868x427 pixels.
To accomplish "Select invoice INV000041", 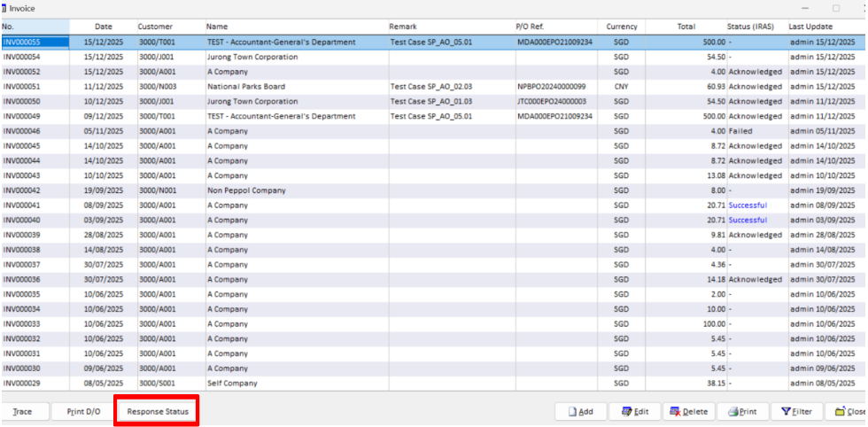I will [x=433, y=206].
